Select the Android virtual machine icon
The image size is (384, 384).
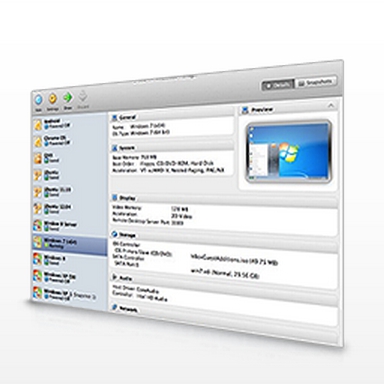[x=38, y=125]
